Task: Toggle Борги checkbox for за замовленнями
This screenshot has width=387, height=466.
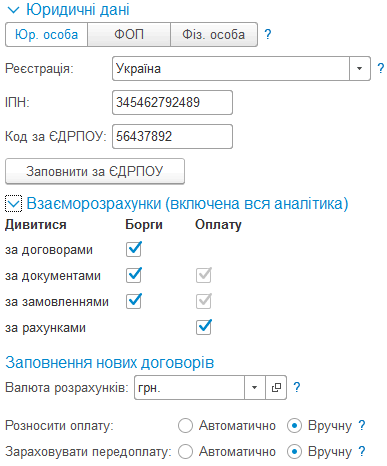Action: tap(134, 301)
